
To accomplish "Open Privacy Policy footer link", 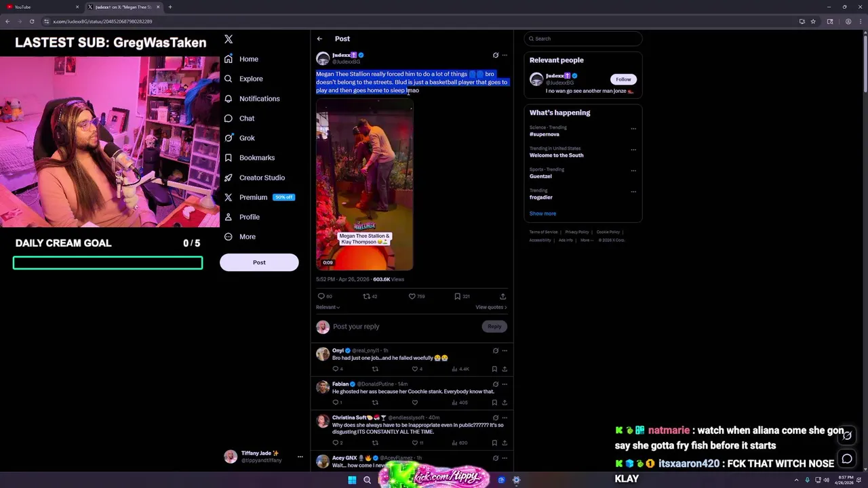I will pos(577,232).
